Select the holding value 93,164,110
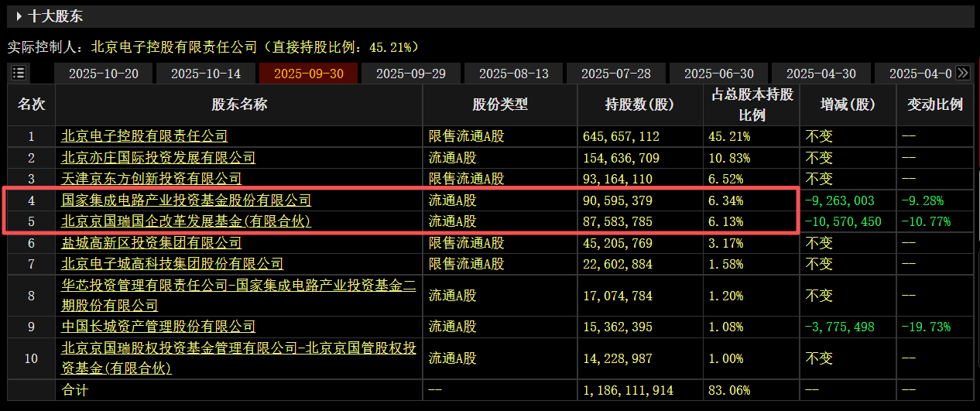 [618, 179]
